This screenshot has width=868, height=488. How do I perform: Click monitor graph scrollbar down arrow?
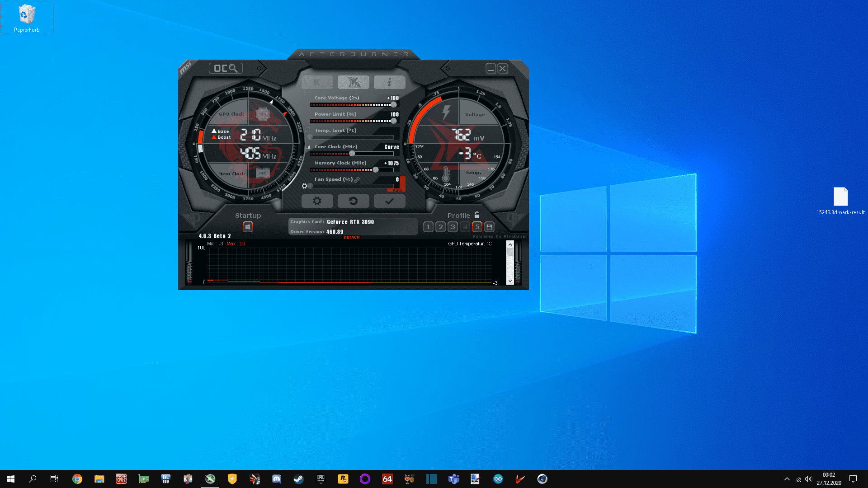510,281
